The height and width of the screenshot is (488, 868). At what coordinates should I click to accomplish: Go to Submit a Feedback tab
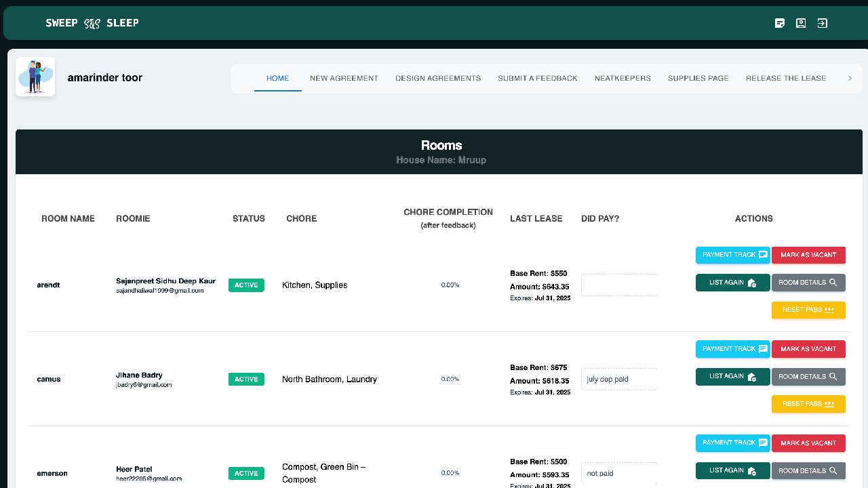pos(538,79)
